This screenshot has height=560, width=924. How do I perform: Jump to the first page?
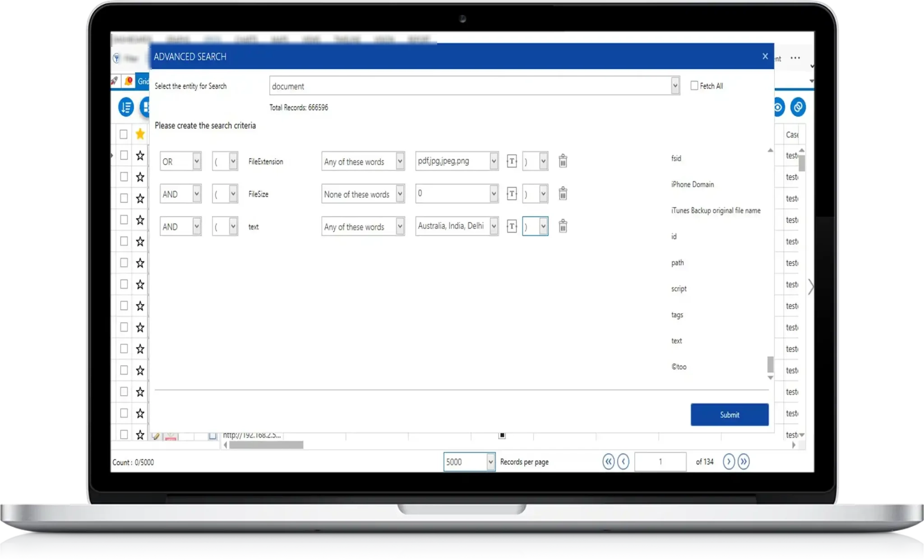point(608,461)
